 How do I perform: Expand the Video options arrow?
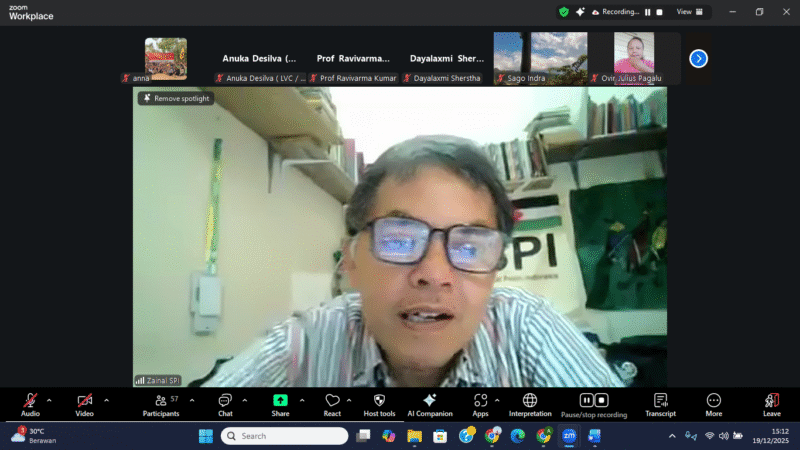pos(106,400)
